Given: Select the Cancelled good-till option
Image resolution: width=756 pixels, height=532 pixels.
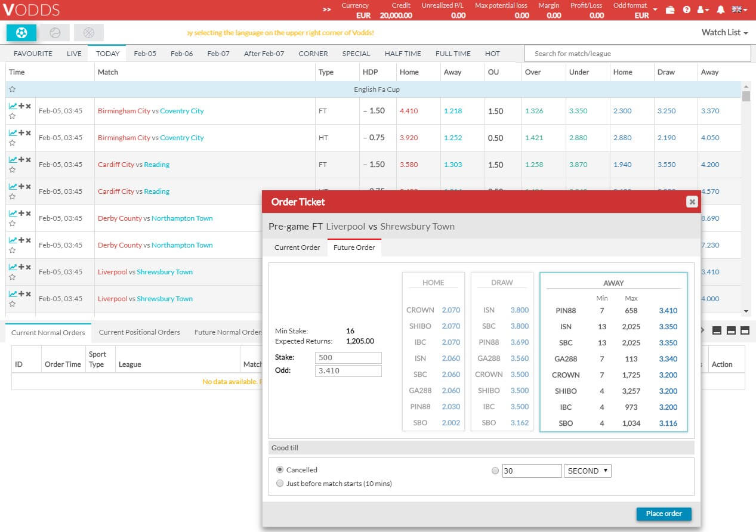Looking at the screenshot, I should click(x=280, y=470).
